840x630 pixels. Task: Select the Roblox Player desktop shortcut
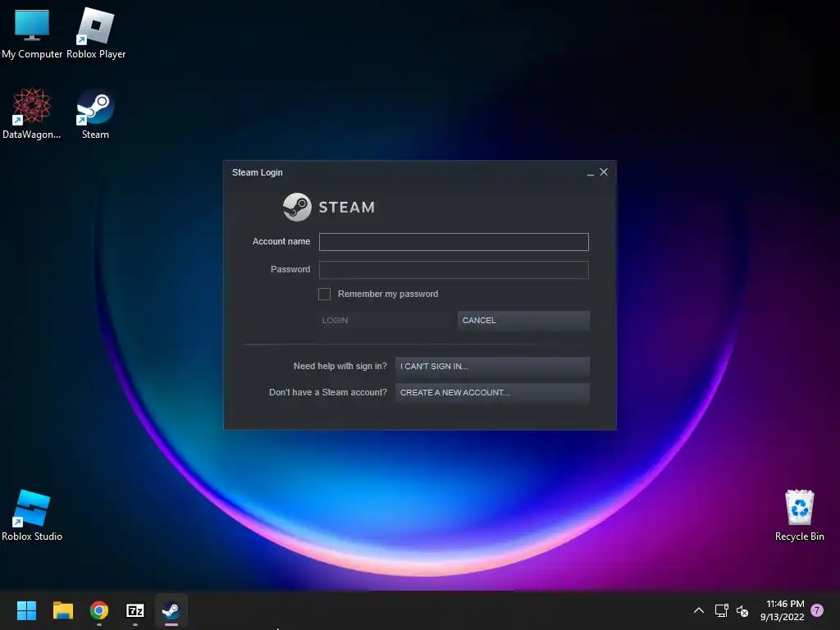pyautogui.click(x=96, y=33)
